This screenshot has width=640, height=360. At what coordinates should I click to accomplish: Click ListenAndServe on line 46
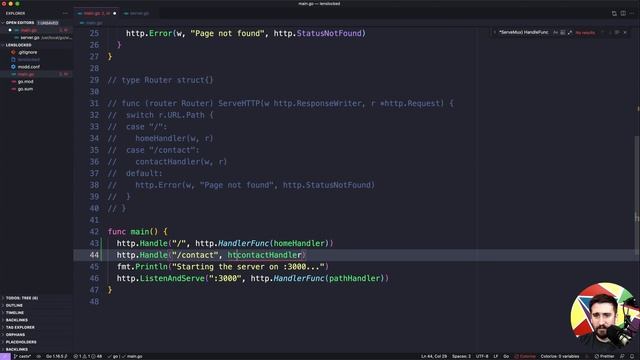pos(171,278)
